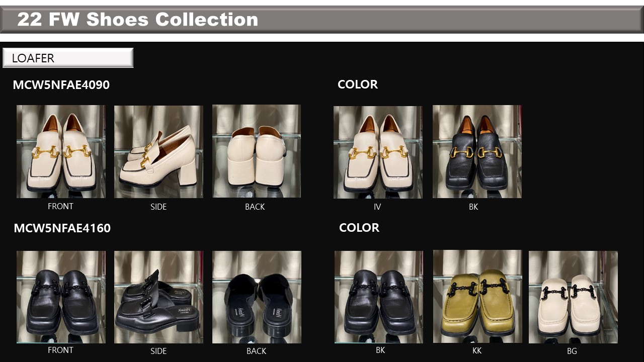Select the upper BK black heeled loafer photo

pos(477,151)
